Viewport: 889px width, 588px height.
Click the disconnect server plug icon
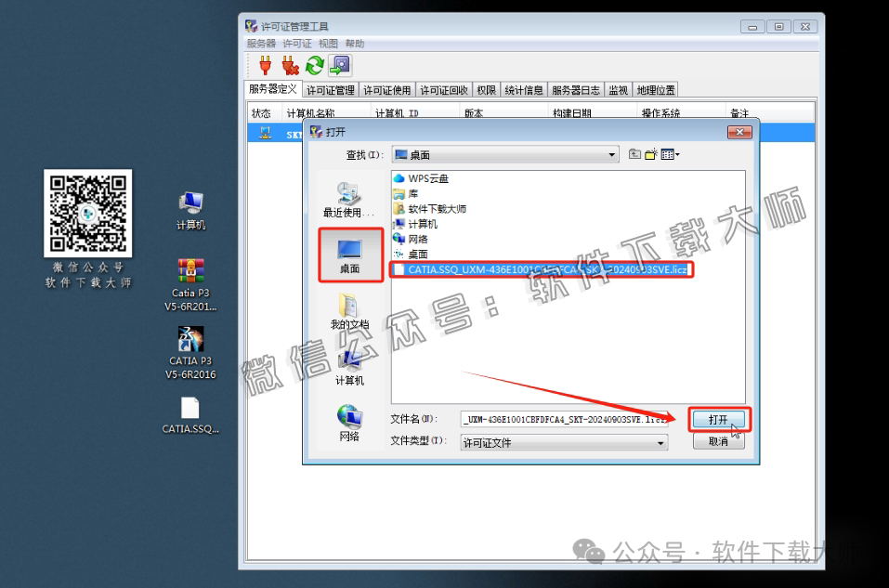(x=290, y=65)
